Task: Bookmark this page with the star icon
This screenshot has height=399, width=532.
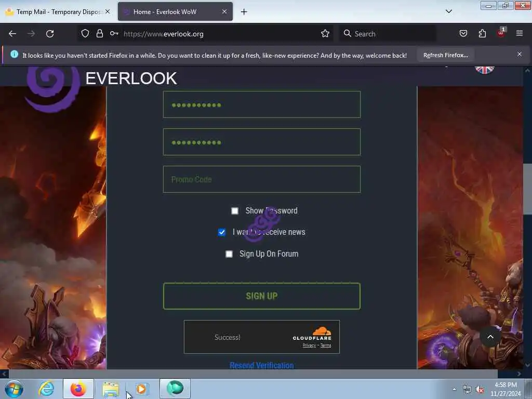Action: 325,33
